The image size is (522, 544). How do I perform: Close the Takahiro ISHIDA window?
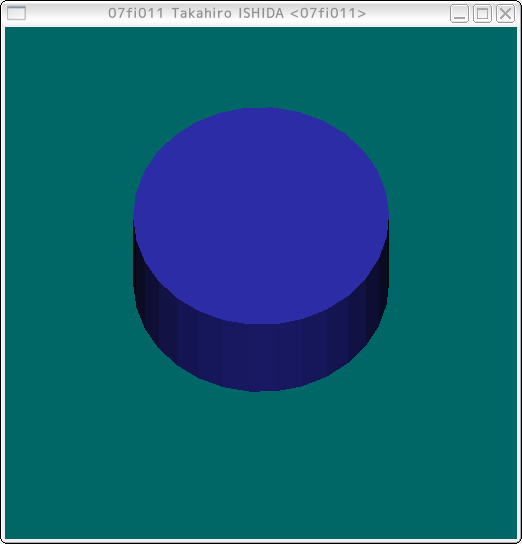click(505, 14)
